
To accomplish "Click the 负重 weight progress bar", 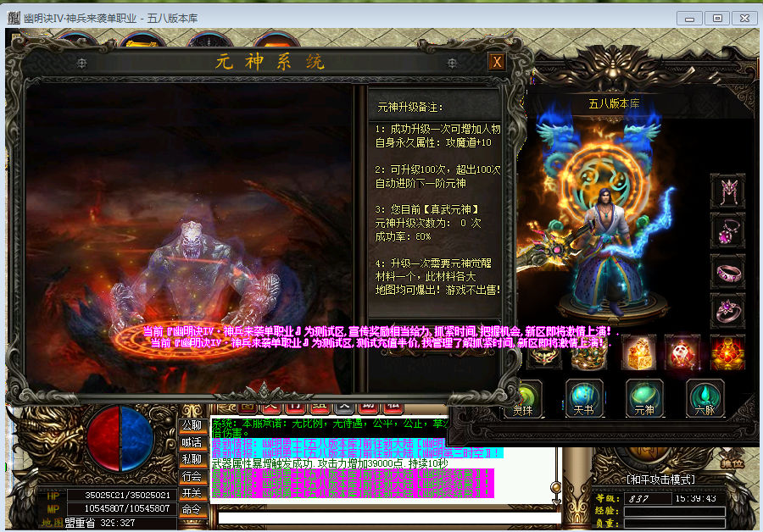I will tap(675, 524).
